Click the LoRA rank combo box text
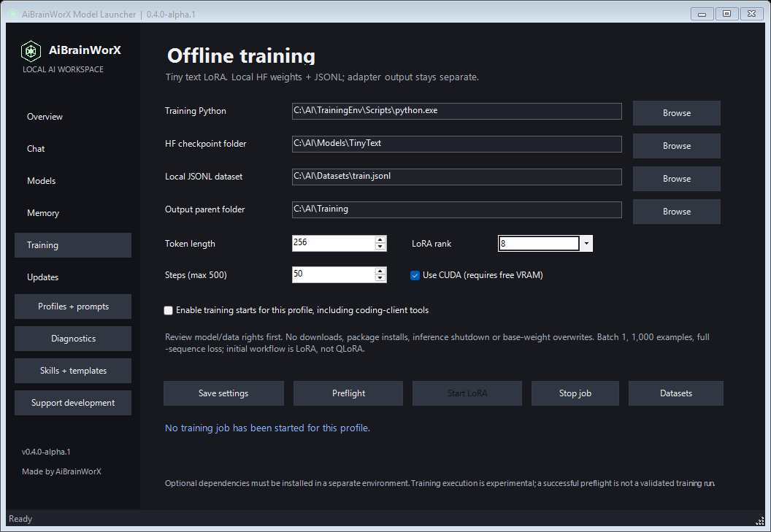Screen dimensions: 771x532 pos(539,244)
